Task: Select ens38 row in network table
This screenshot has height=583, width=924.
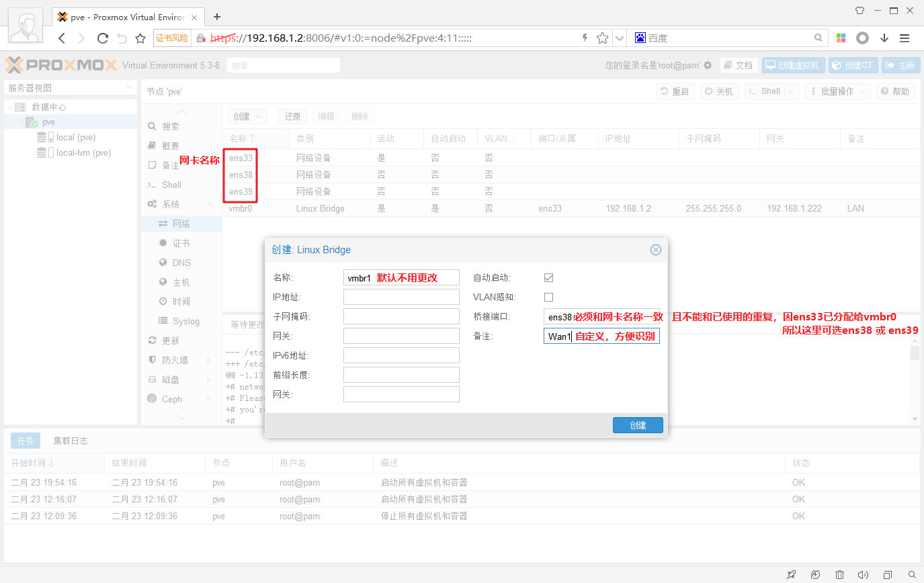Action: tap(571, 175)
